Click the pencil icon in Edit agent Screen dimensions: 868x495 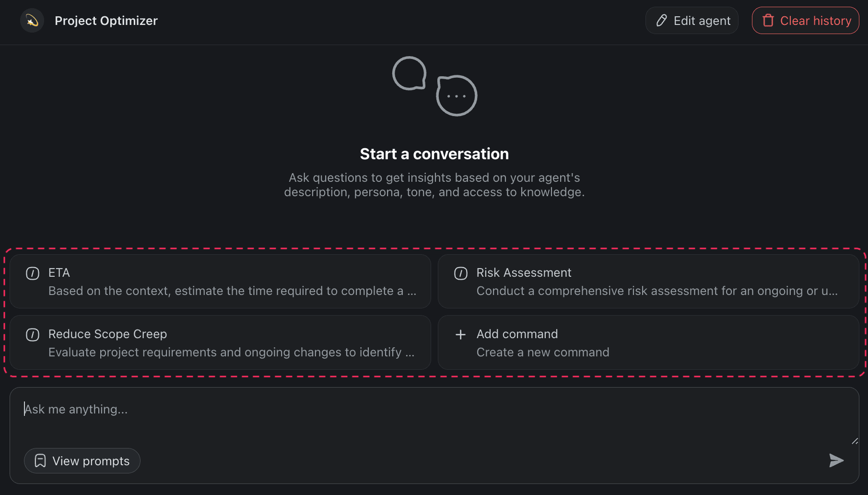click(662, 20)
